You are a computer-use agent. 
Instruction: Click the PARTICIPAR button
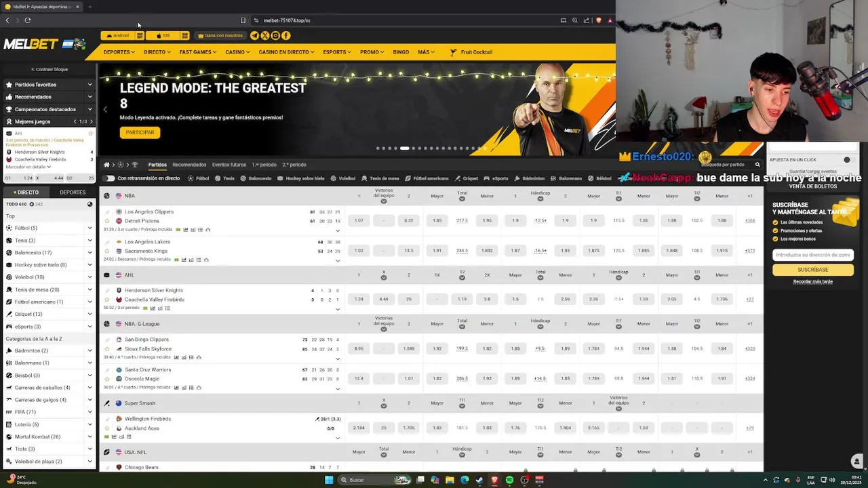pyautogui.click(x=140, y=132)
